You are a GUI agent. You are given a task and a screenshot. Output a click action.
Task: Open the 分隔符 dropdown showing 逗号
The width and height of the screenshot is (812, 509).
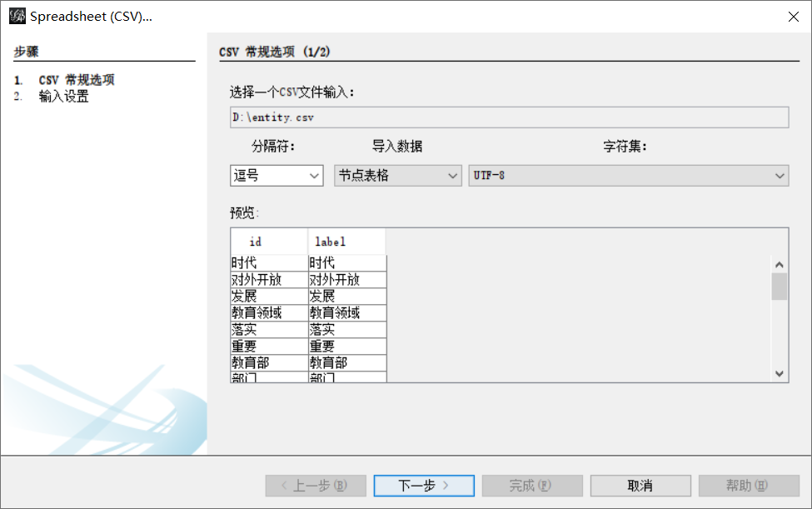click(x=276, y=176)
